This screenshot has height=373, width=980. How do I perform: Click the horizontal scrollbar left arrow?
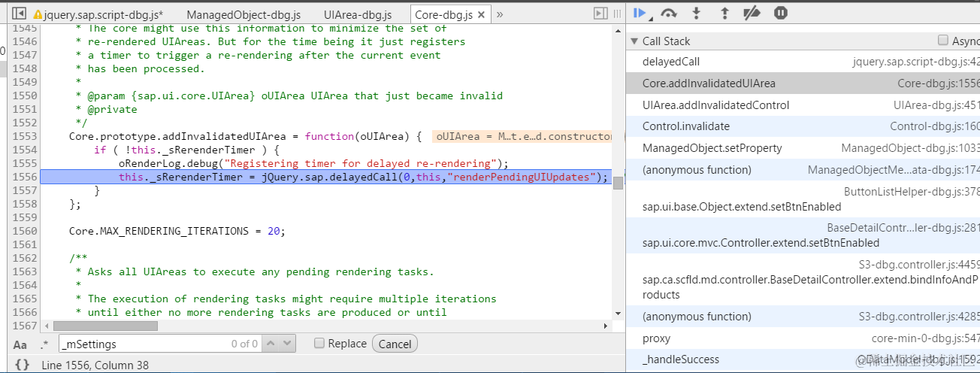coord(46,326)
